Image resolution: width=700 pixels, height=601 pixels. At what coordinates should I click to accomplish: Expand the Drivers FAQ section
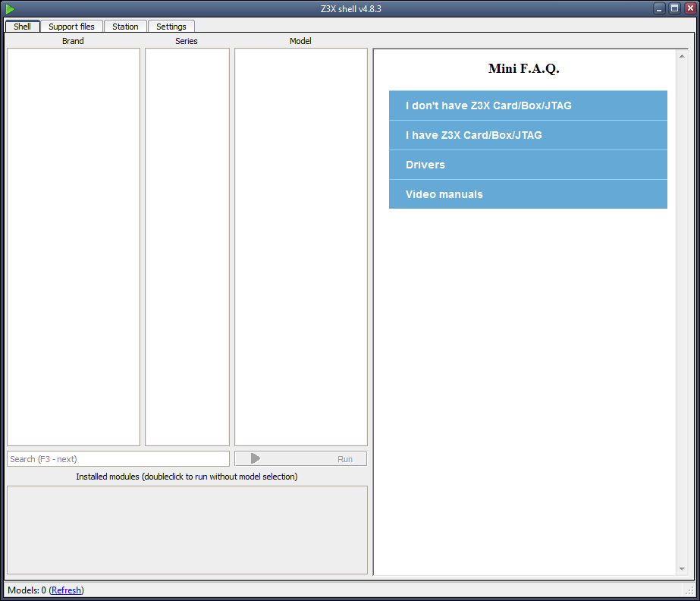pyautogui.click(x=528, y=165)
